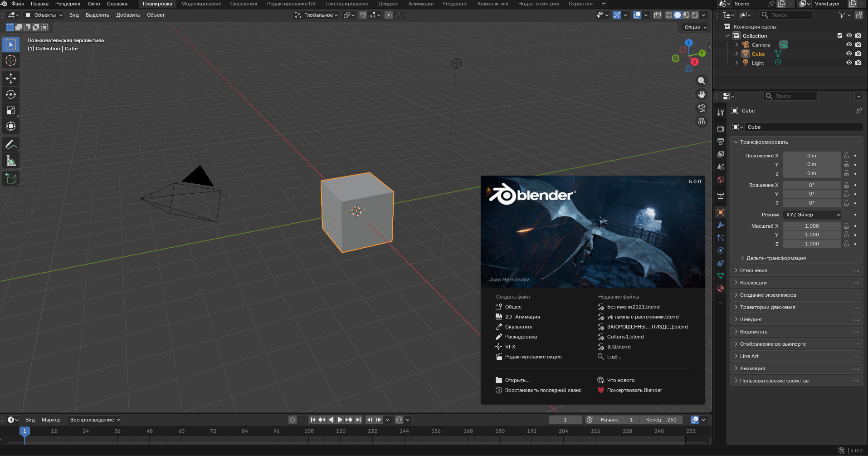
Task: Click Recover Last Session on splash
Action: pyautogui.click(x=543, y=390)
